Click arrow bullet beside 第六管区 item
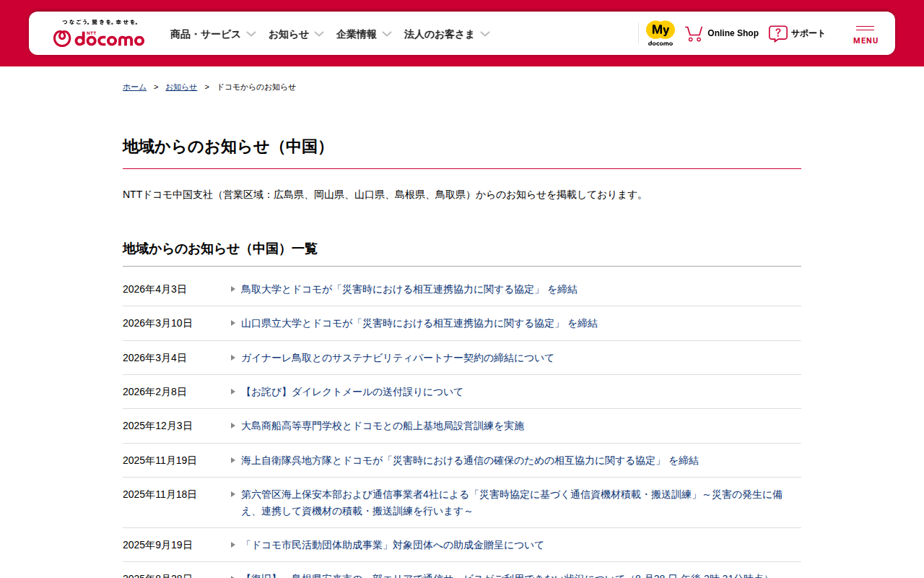The height and width of the screenshot is (578, 924). click(233, 494)
